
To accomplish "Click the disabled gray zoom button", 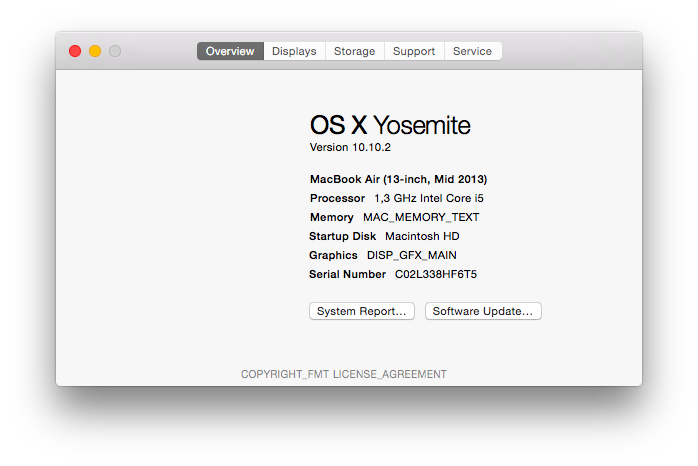I will tap(115, 51).
